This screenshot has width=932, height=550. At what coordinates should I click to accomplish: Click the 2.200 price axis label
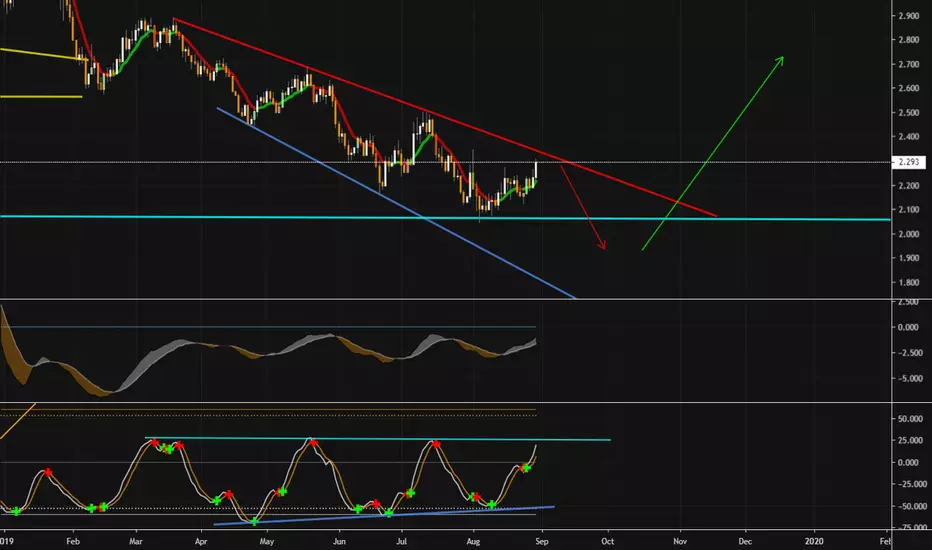909,186
